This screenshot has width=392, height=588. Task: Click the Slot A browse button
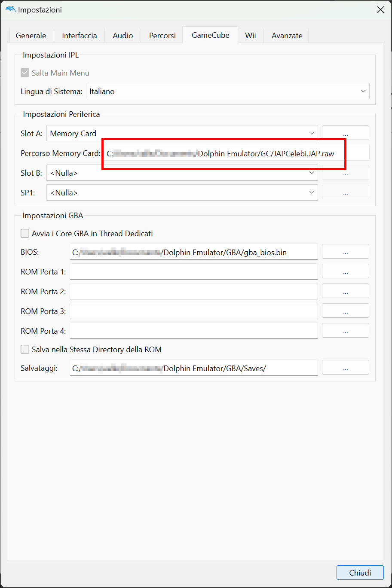point(346,133)
